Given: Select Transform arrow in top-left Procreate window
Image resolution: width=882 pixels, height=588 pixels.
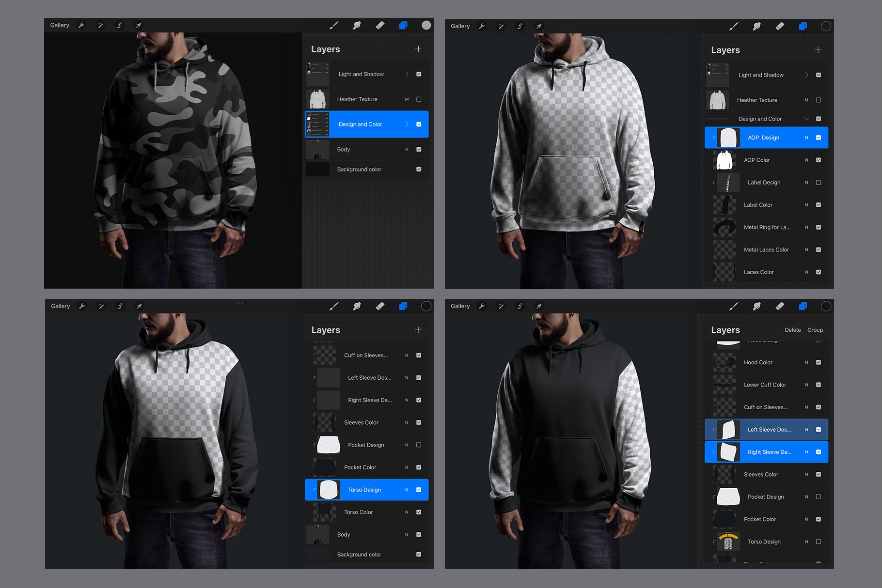Looking at the screenshot, I should pyautogui.click(x=139, y=25).
